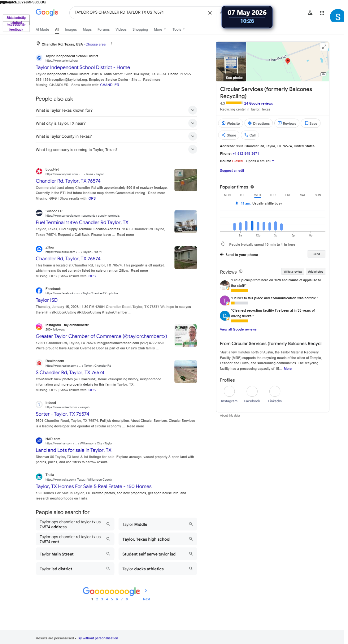Switch to Videos tab
The height and width of the screenshot is (644, 348).
pos(121,29)
